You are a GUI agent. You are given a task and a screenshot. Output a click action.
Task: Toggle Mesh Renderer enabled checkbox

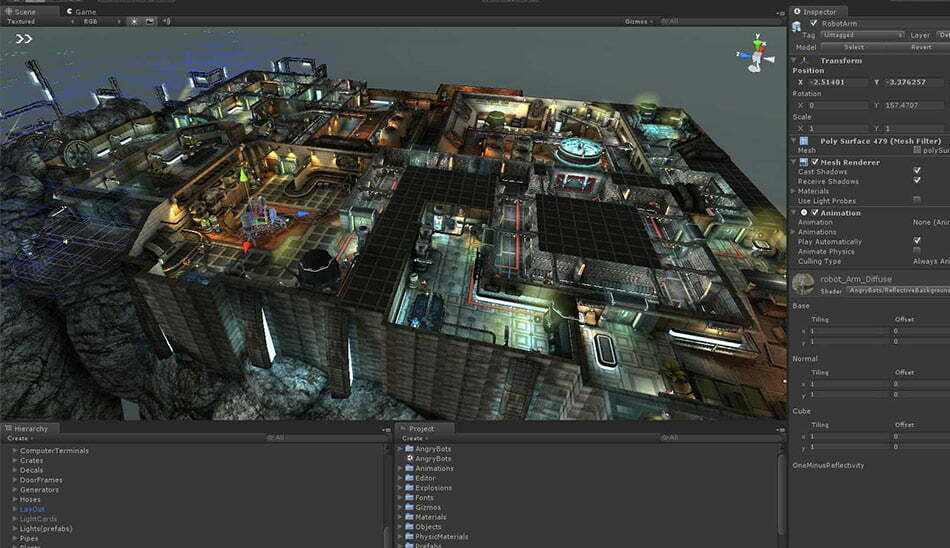[815, 162]
